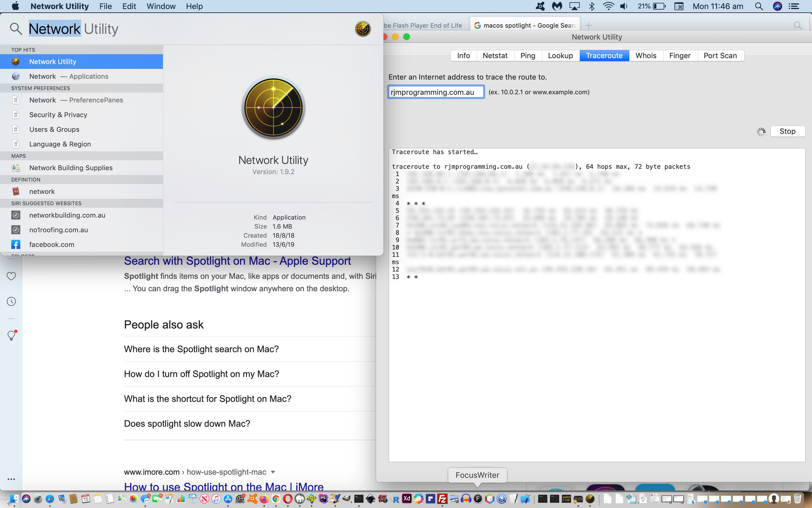Select the network definition result

pos(81,192)
